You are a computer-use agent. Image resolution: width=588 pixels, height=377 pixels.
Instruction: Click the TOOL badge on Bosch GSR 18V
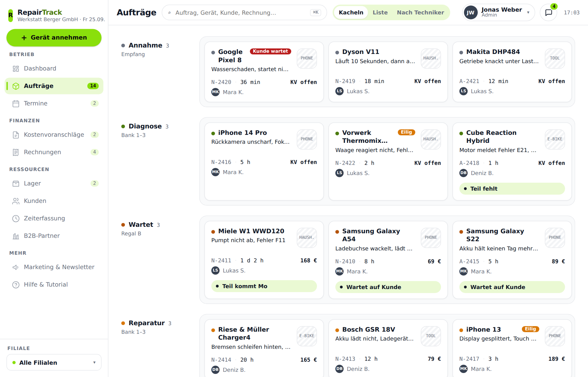coord(431,336)
